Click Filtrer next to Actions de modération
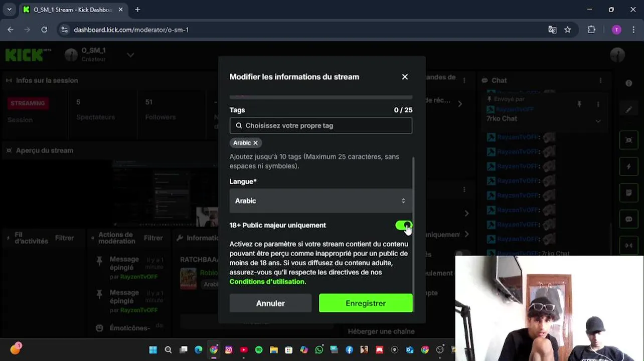The width and height of the screenshot is (644, 361). pyautogui.click(x=153, y=238)
